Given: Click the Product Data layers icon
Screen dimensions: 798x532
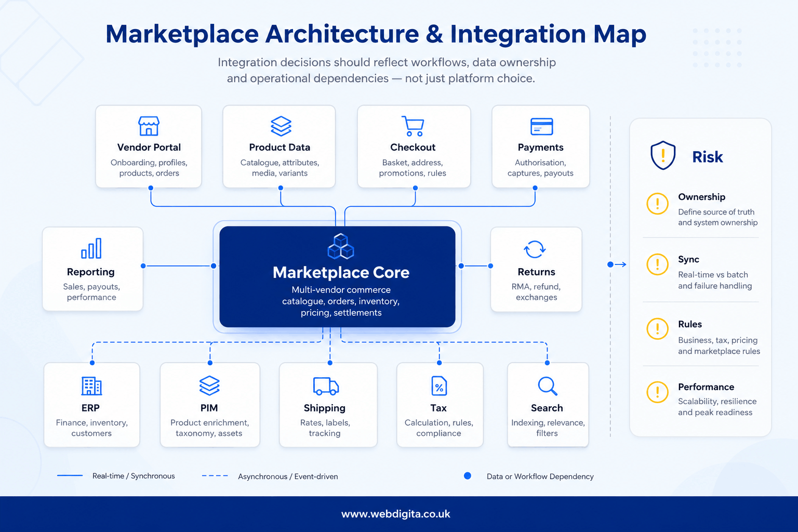Looking at the screenshot, I should click(x=281, y=126).
